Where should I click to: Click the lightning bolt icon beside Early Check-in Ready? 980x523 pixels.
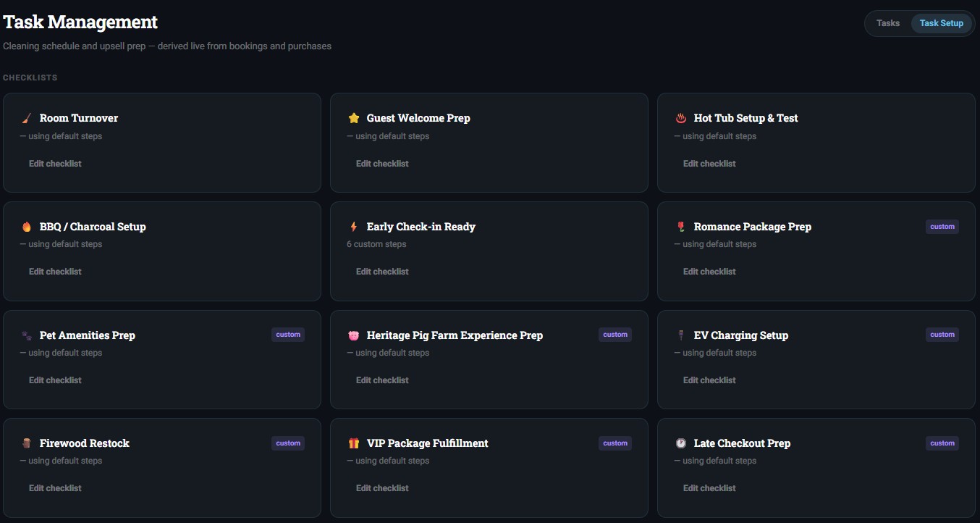[354, 227]
